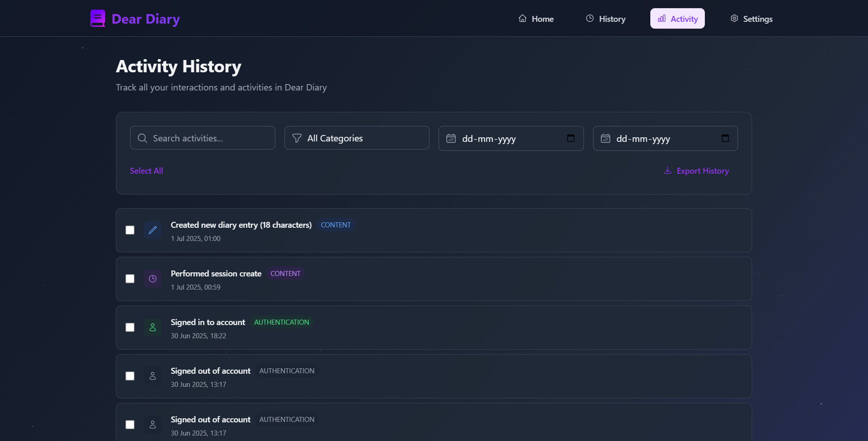Click the clock icon beside Performed session create
868x441 pixels.
153,279
